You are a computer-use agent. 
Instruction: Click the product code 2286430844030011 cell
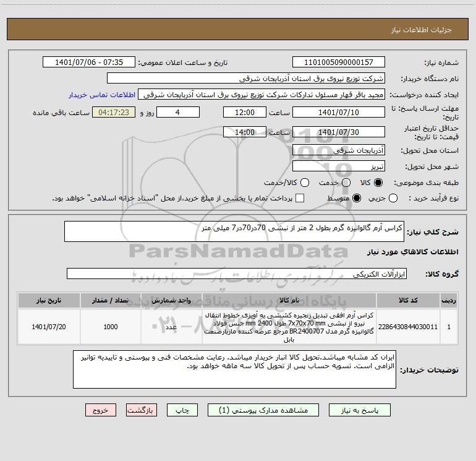(408, 327)
